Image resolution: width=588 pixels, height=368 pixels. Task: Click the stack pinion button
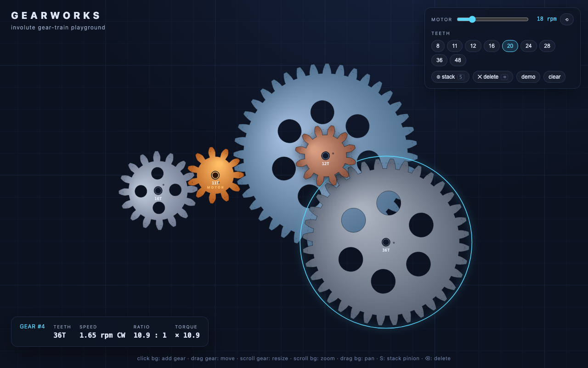(450, 77)
